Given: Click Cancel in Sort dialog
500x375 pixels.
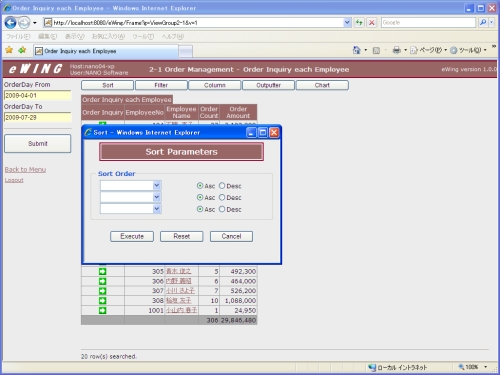Looking at the screenshot, I should [231, 236].
